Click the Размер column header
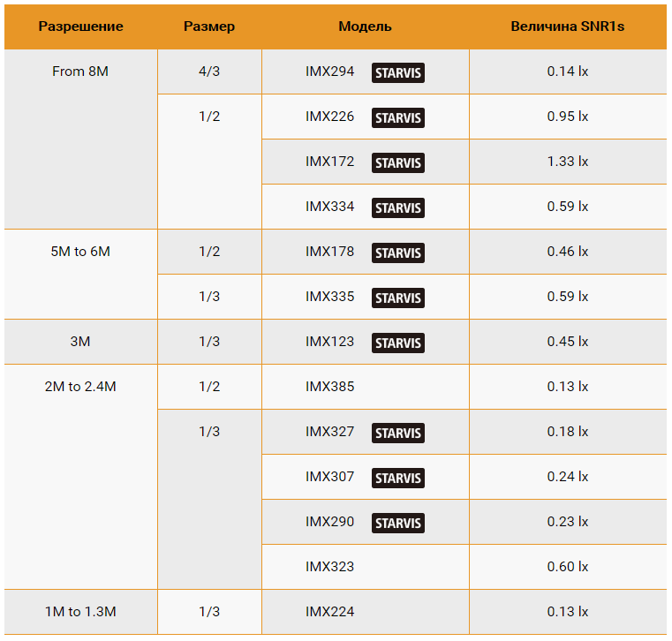672x641 pixels. (209, 26)
